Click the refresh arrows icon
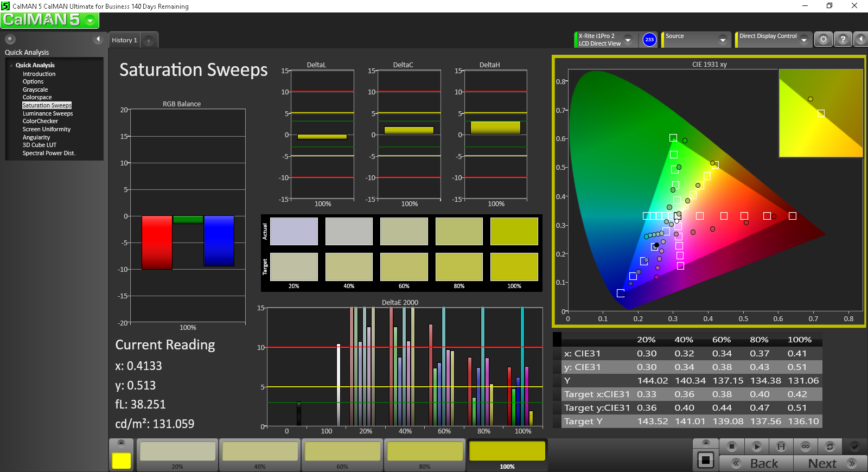The width and height of the screenshot is (868, 472). pyautogui.click(x=829, y=447)
